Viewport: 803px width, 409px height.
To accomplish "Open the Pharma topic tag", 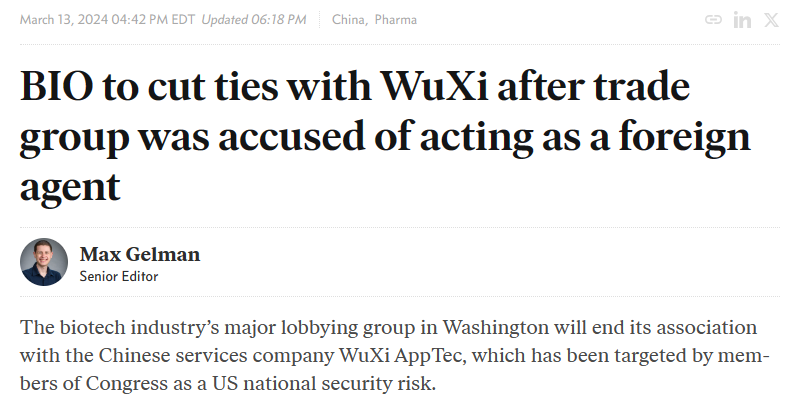I will [396, 20].
